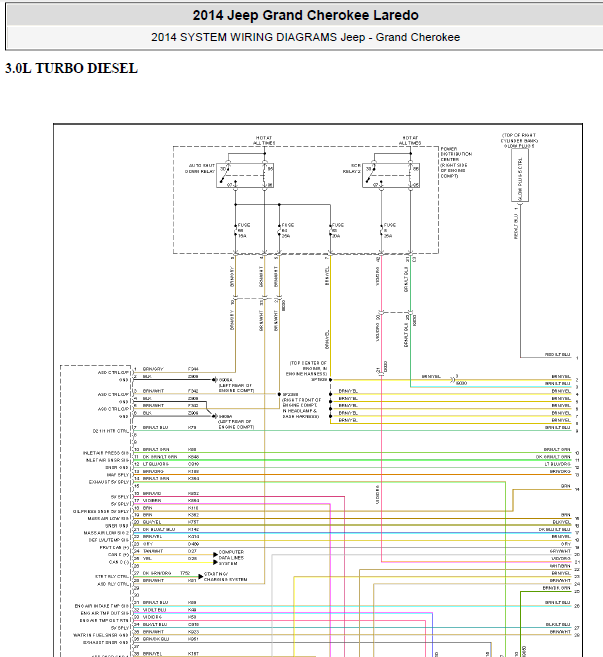Image resolution: width=603 pixels, height=657 pixels.
Task: Select the "WATR IN FUEL SNSR GND" pin label
Action: point(101,635)
